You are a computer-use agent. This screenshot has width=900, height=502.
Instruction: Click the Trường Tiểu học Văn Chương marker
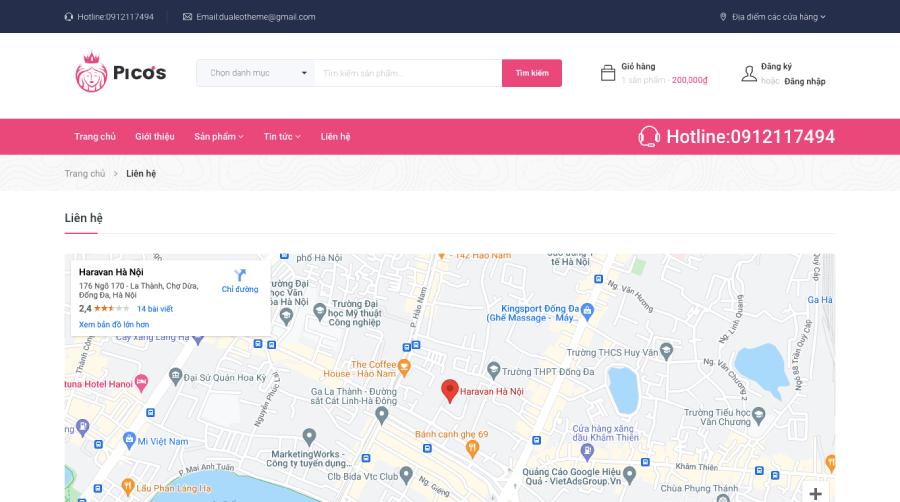758,415
